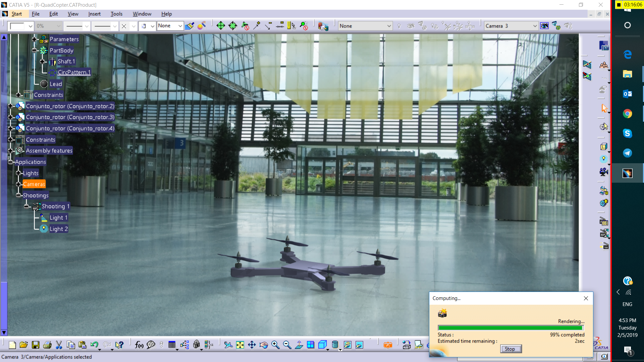Collapse the Shootings tree node
644x362 pixels.
click(18, 195)
